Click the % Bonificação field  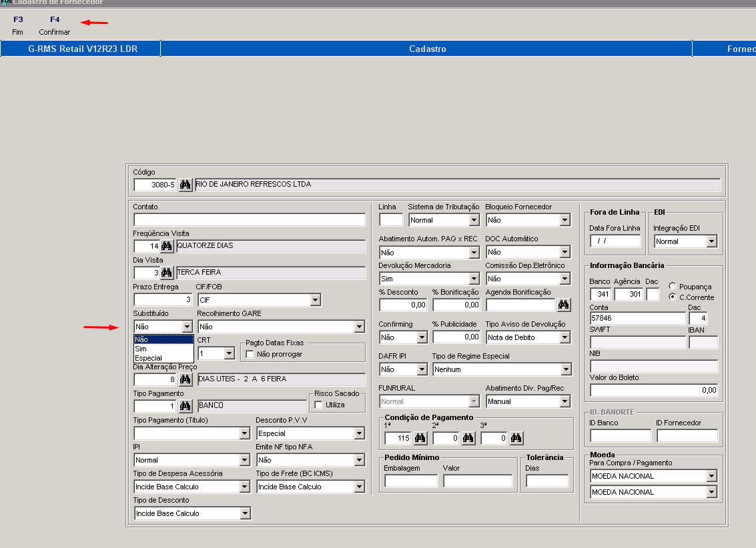coord(456,305)
